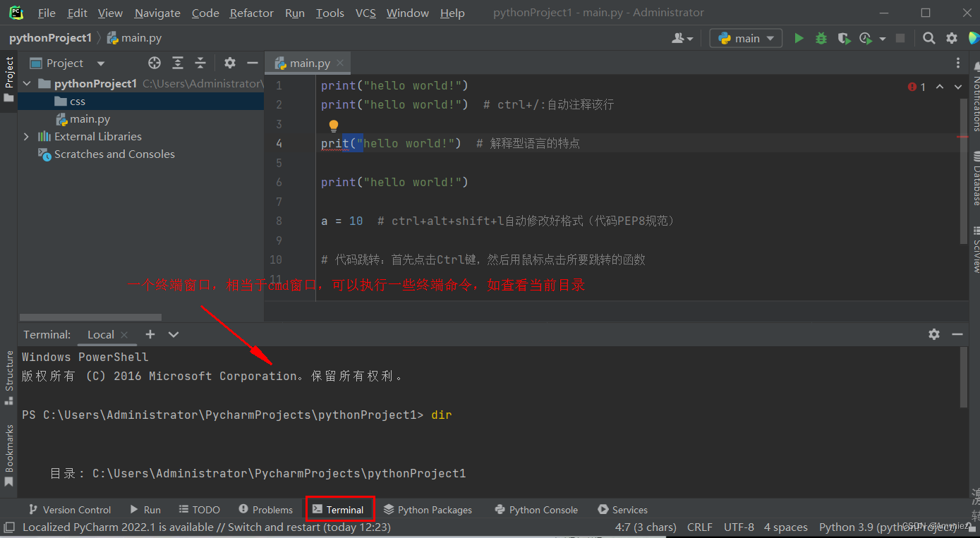Click the 4:7 cursor position widget
The image size is (980, 538).
[646, 527]
